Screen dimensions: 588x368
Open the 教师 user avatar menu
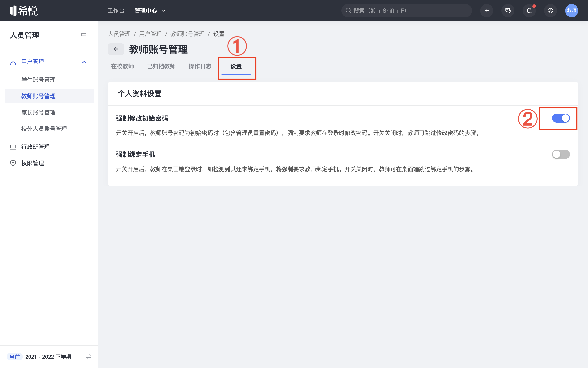coord(571,11)
